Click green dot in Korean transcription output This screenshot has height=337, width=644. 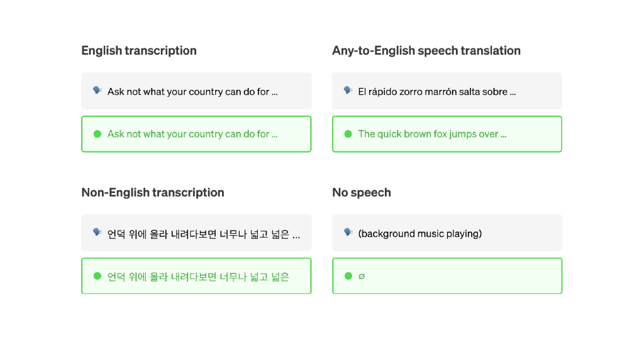(97, 276)
